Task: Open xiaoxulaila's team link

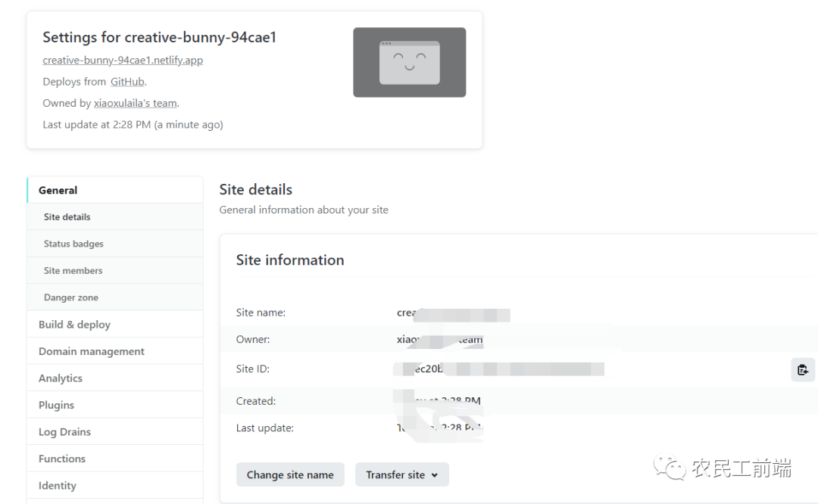Action: coord(135,103)
